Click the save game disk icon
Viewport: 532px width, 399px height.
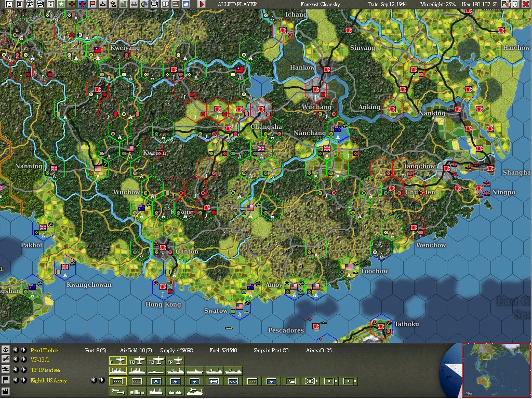pos(9,4)
